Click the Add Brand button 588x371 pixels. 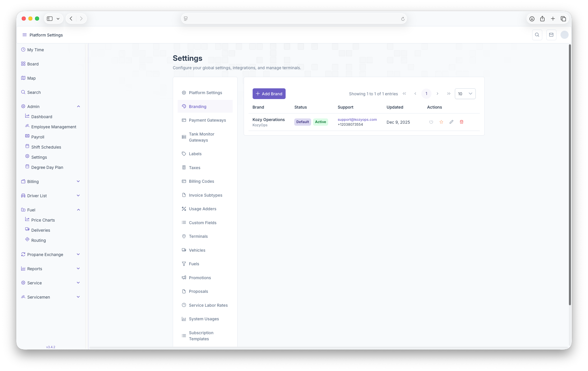point(269,94)
